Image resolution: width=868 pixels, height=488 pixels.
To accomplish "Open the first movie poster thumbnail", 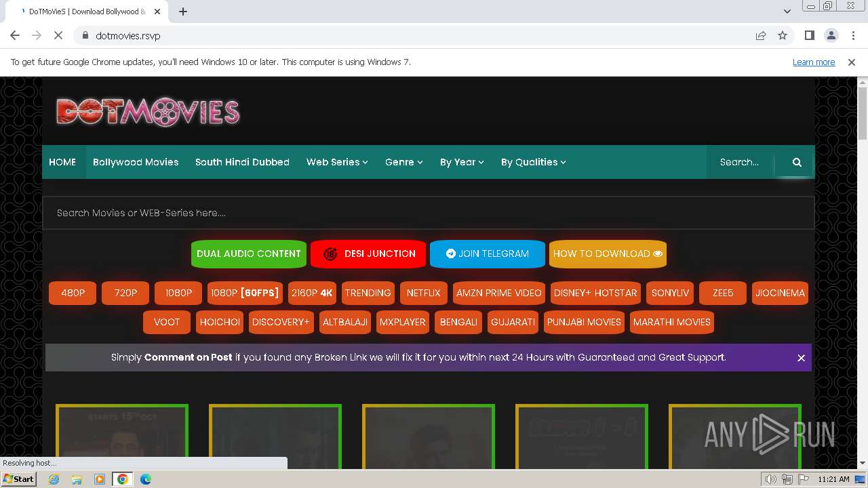I will [x=122, y=436].
